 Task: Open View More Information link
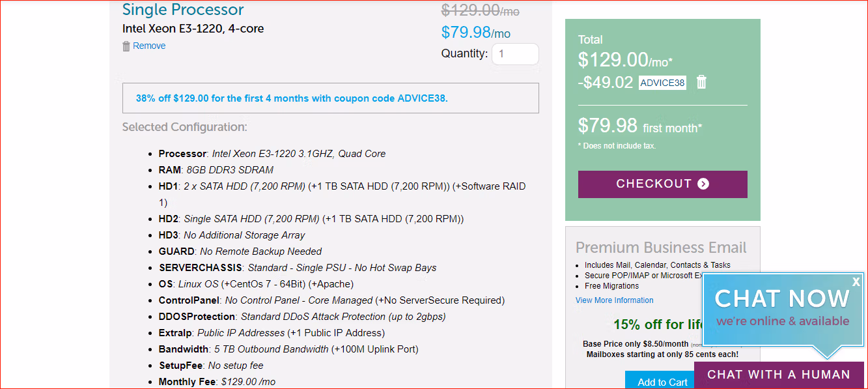pyautogui.click(x=614, y=300)
